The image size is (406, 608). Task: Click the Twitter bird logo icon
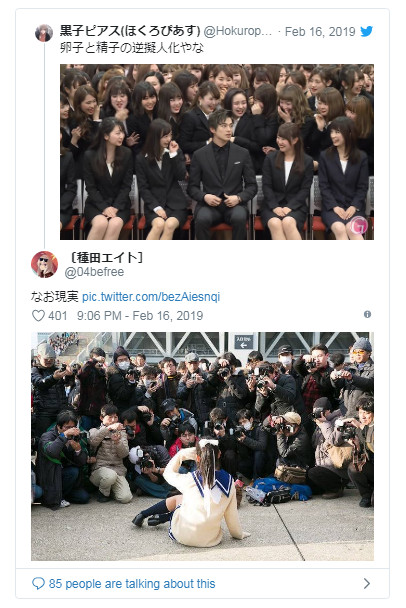coord(366,31)
